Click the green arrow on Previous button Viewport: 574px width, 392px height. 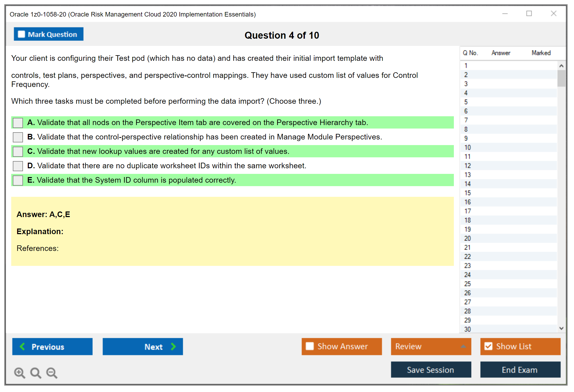pyautogui.click(x=22, y=346)
